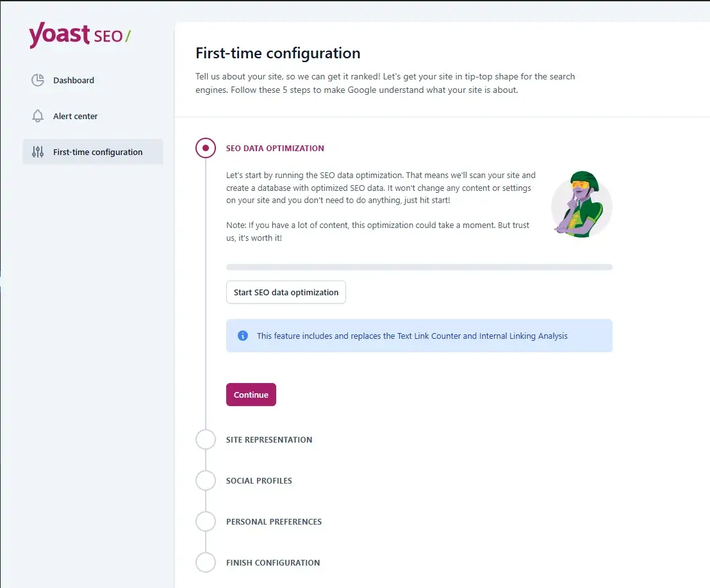710x588 pixels.
Task: Expand the Social Profiles section
Action: pos(259,481)
